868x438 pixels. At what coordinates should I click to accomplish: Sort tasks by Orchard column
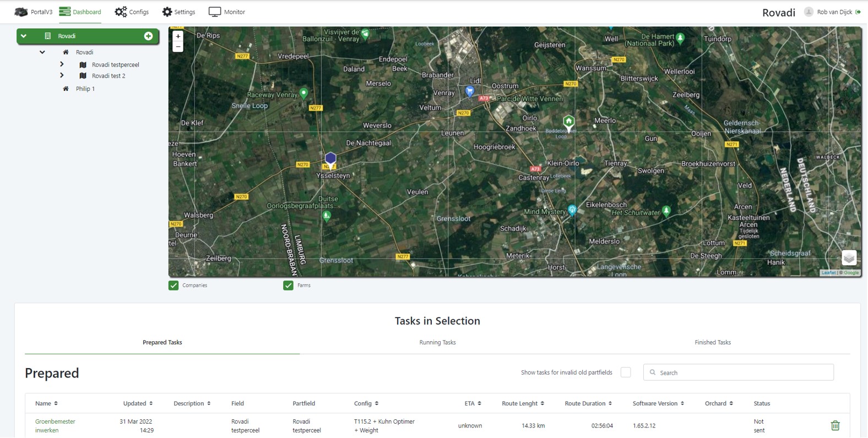(x=719, y=403)
